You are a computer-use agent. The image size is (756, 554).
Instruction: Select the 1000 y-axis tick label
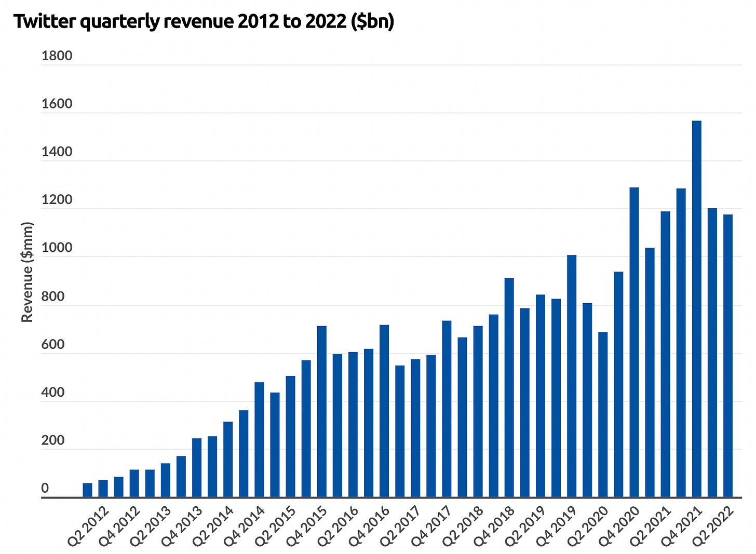(x=57, y=248)
